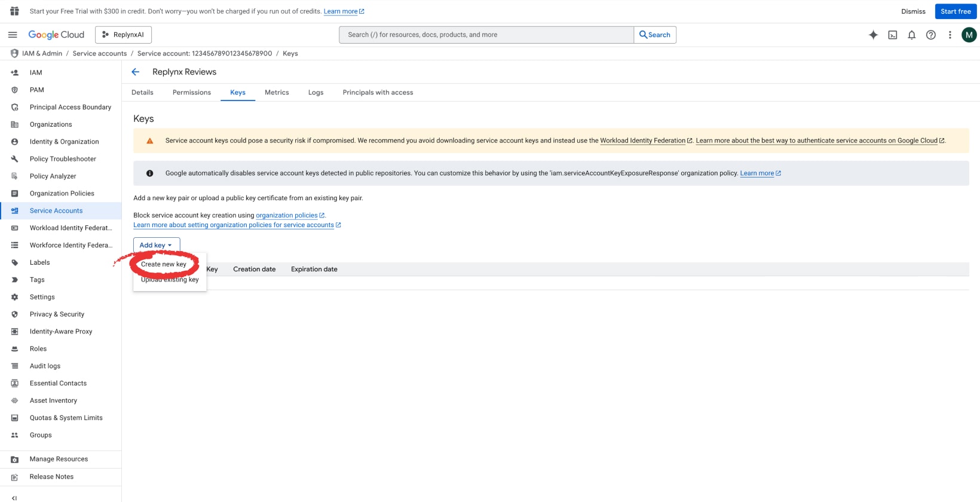The width and height of the screenshot is (980, 502).
Task: Open the main navigation hamburger menu
Action: click(13, 35)
